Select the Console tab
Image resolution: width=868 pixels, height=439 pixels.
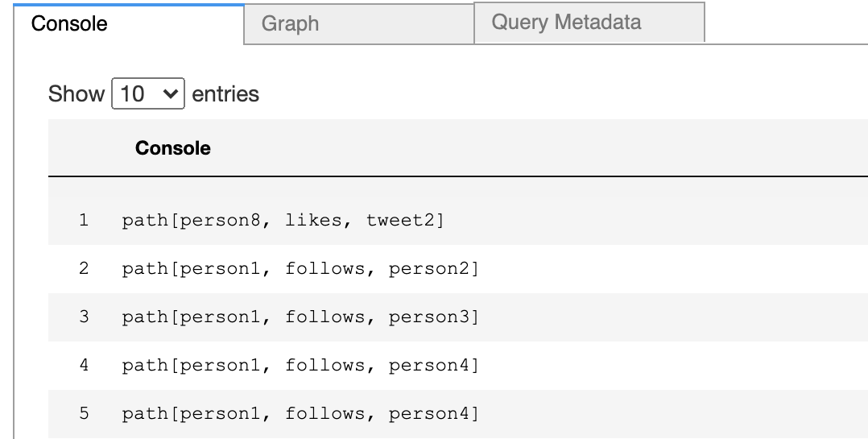(129, 24)
